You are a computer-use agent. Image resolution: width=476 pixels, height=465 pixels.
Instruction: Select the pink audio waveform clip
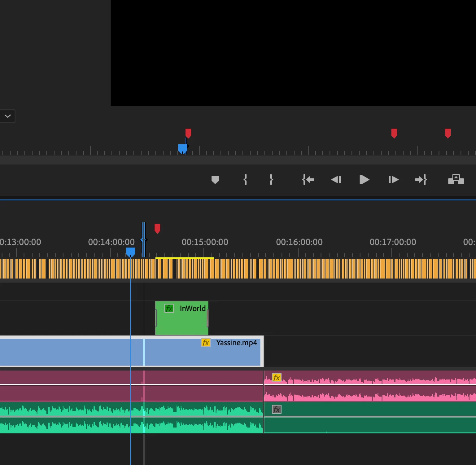tap(370, 386)
